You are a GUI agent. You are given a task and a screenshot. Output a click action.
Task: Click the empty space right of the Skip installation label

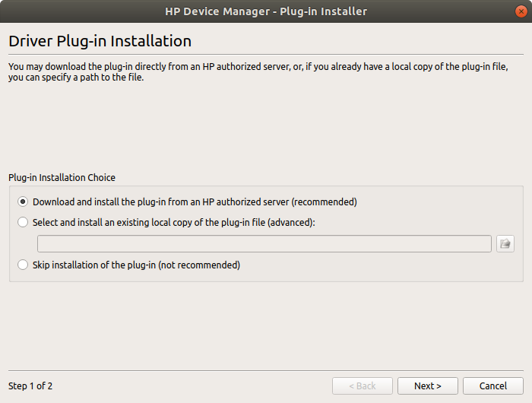point(380,265)
